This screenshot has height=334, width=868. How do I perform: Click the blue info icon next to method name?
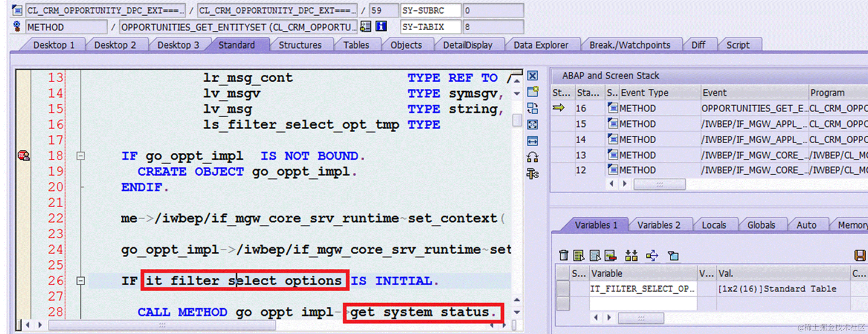click(381, 26)
